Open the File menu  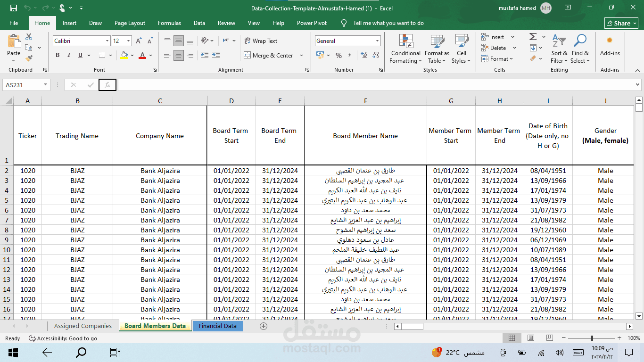click(x=14, y=23)
